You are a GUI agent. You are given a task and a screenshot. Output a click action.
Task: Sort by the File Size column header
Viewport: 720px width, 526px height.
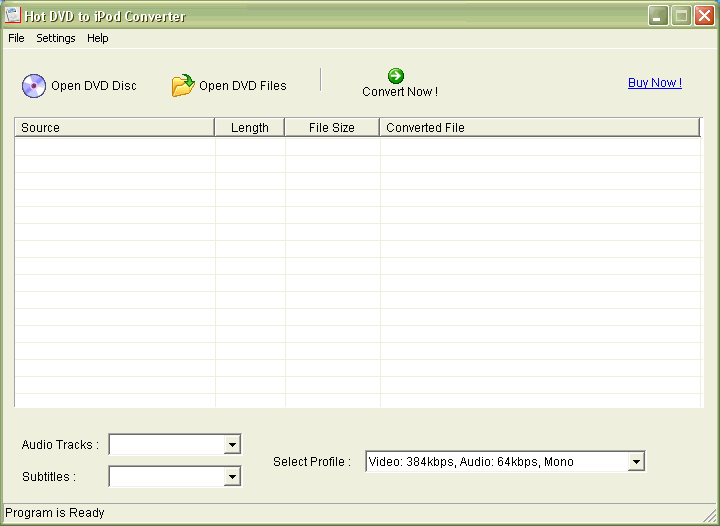332,128
